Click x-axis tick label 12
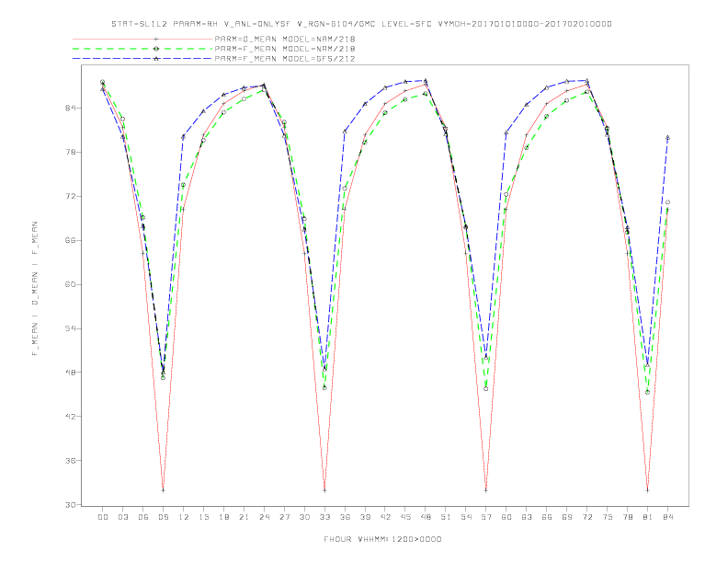The image size is (728, 563). coord(184,517)
